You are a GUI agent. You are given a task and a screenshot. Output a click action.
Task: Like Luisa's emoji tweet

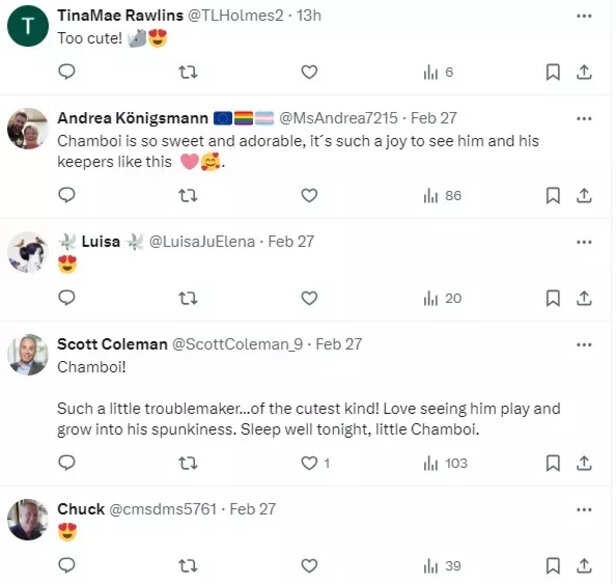309,298
